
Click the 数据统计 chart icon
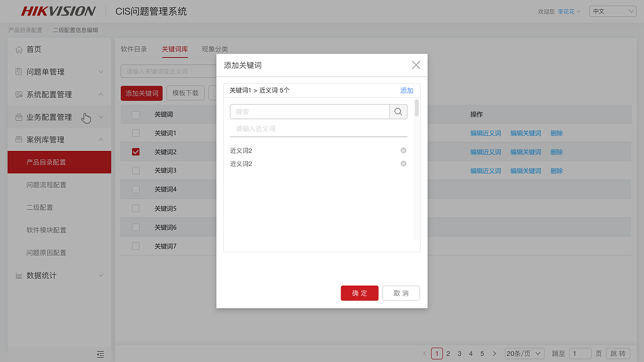[x=20, y=275]
